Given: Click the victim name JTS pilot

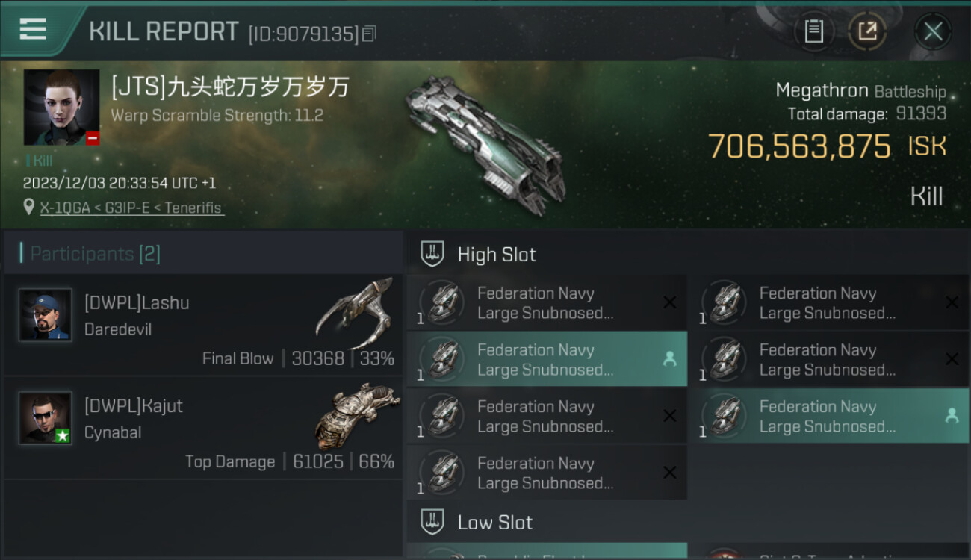Looking at the screenshot, I should click(x=230, y=87).
